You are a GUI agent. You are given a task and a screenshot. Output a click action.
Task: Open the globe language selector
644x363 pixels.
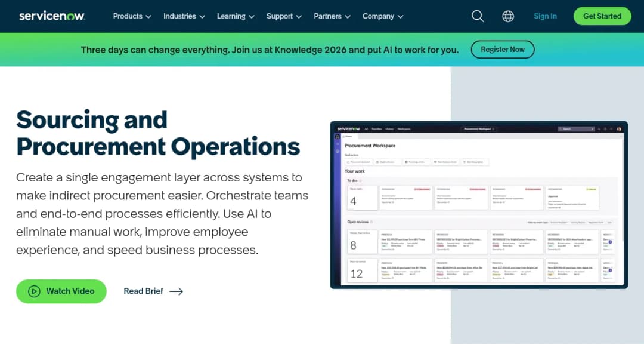507,16
